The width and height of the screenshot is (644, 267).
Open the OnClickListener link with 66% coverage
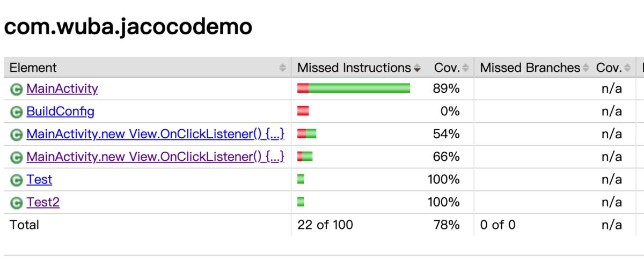pyautogui.click(x=155, y=157)
